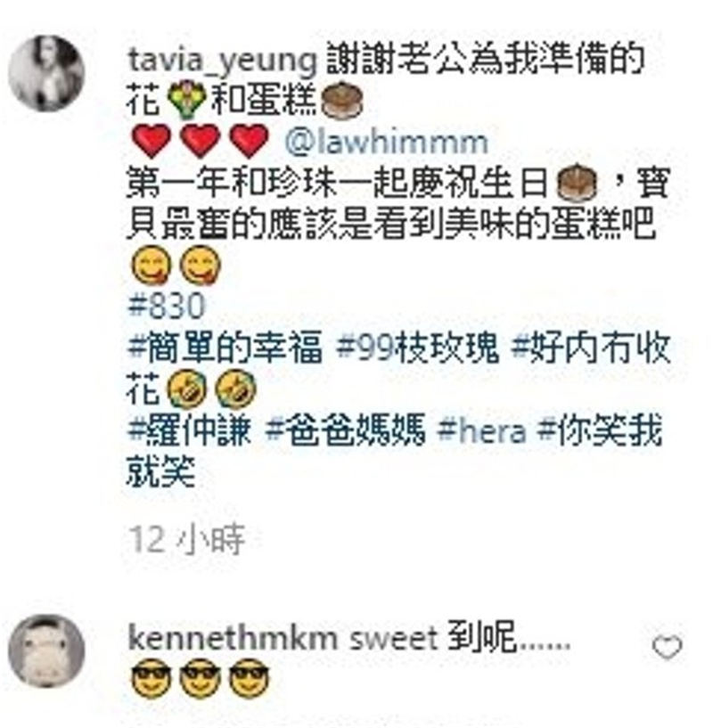Click the 12 小時 timestamp
This screenshot has height=728, width=713.
point(186,540)
